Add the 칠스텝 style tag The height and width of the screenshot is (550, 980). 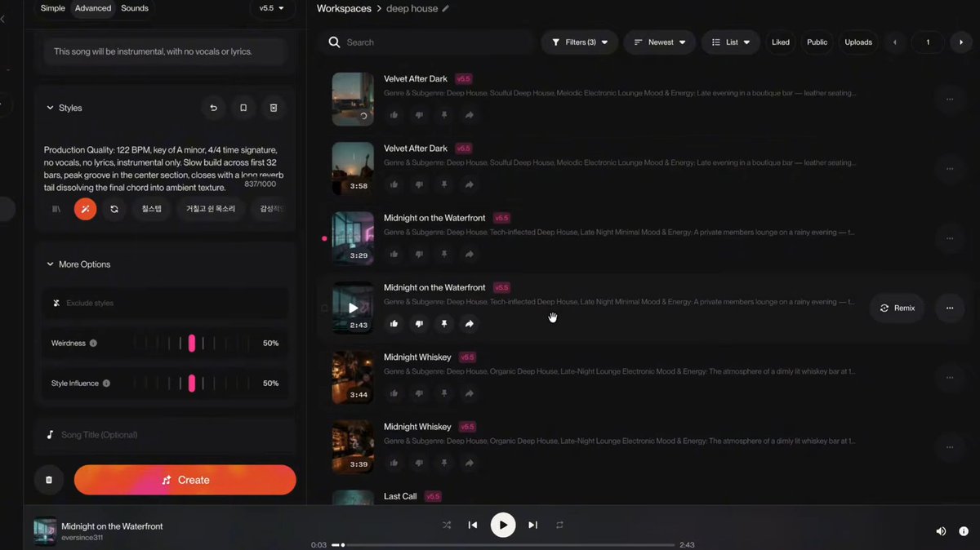pyautogui.click(x=152, y=209)
